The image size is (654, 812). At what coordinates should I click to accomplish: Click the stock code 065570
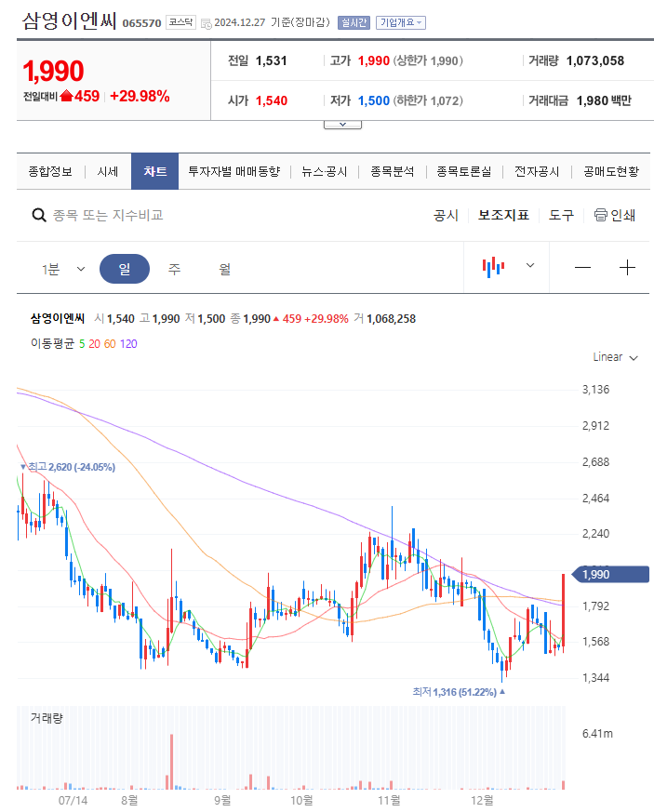click(x=142, y=23)
